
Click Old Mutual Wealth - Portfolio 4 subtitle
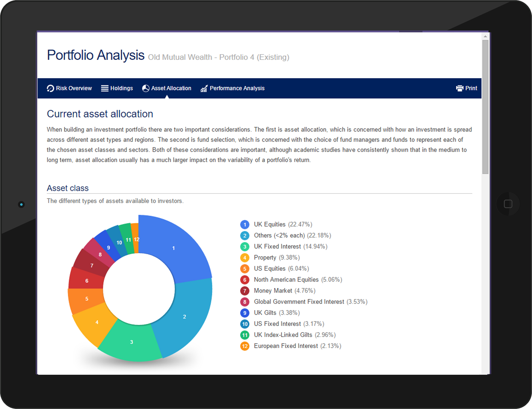219,57
